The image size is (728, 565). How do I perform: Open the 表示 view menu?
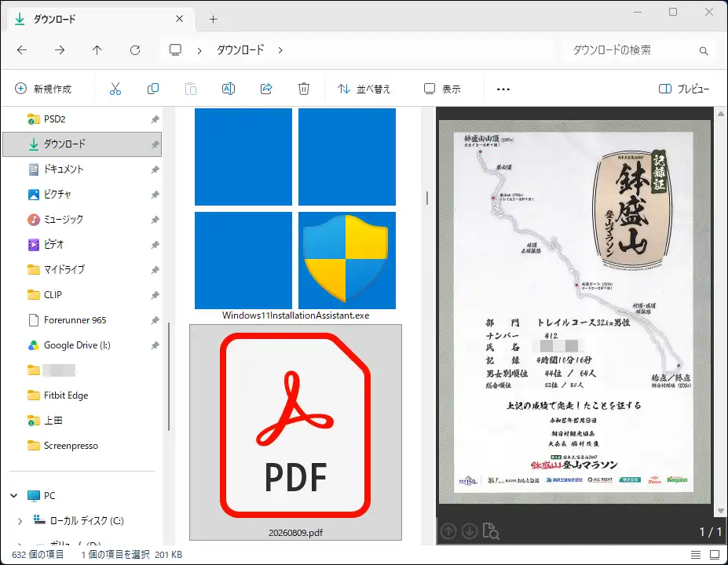click(x=442, y=89)
